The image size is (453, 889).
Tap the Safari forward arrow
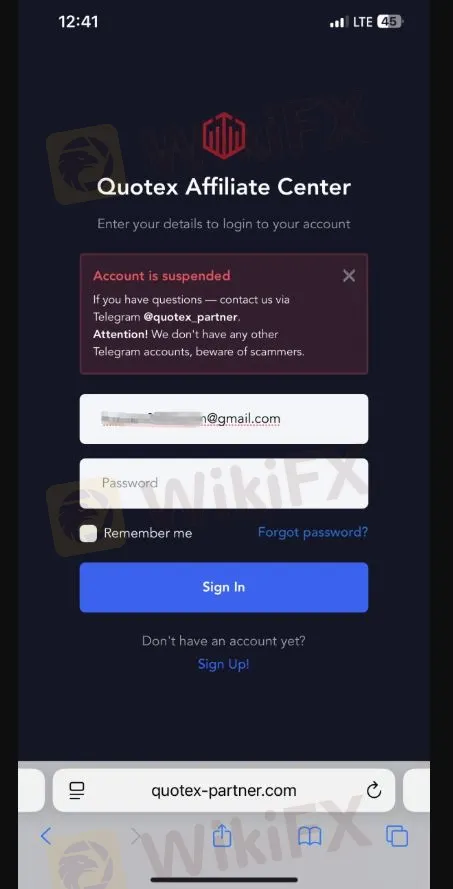[136, 836]
